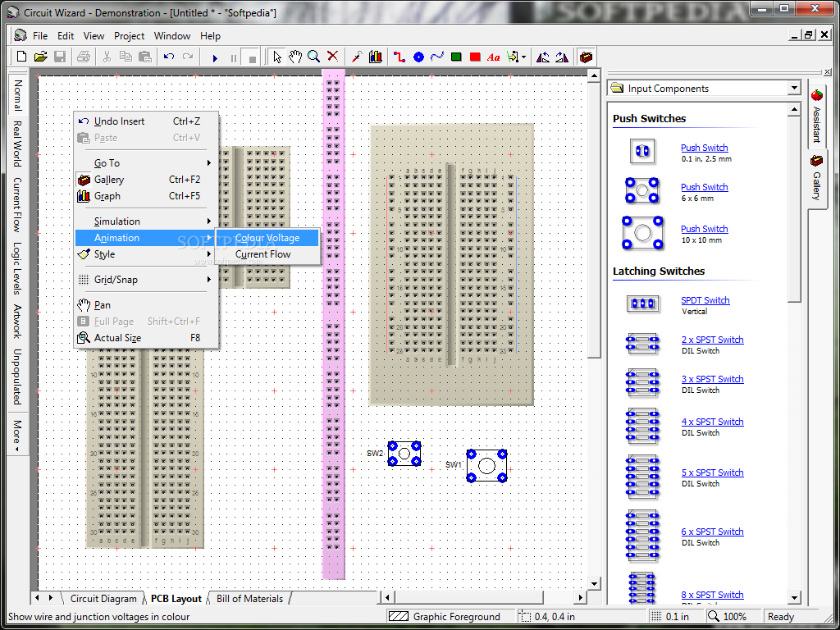Image resolution: width=840 pixels, height=630 pixels.
Task: Select the Aa Text tool
Action: [x=493, y=57]
